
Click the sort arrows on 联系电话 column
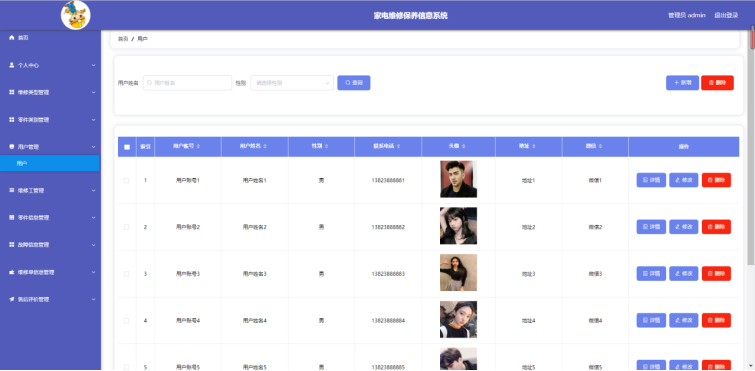(x=399, y=146)
